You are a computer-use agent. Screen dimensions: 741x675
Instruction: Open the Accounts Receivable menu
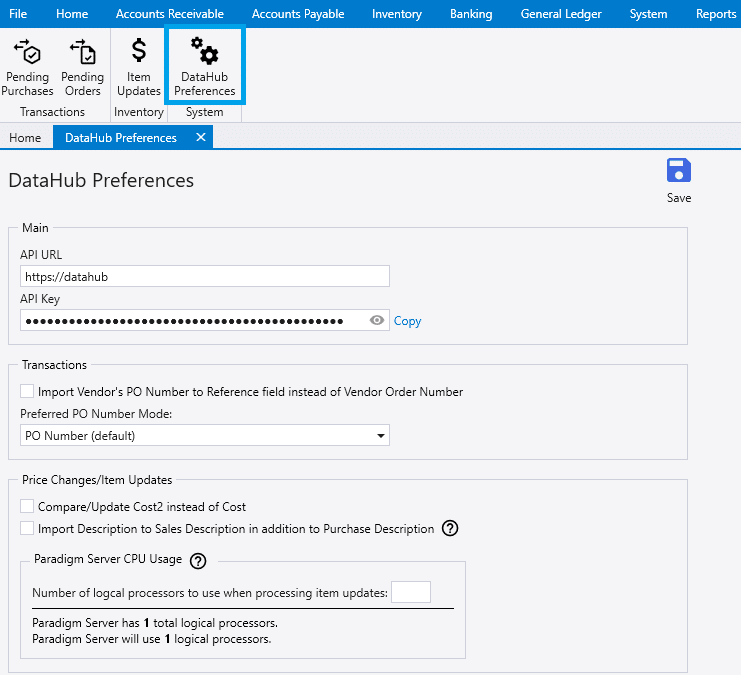click(x=169, y=14)
